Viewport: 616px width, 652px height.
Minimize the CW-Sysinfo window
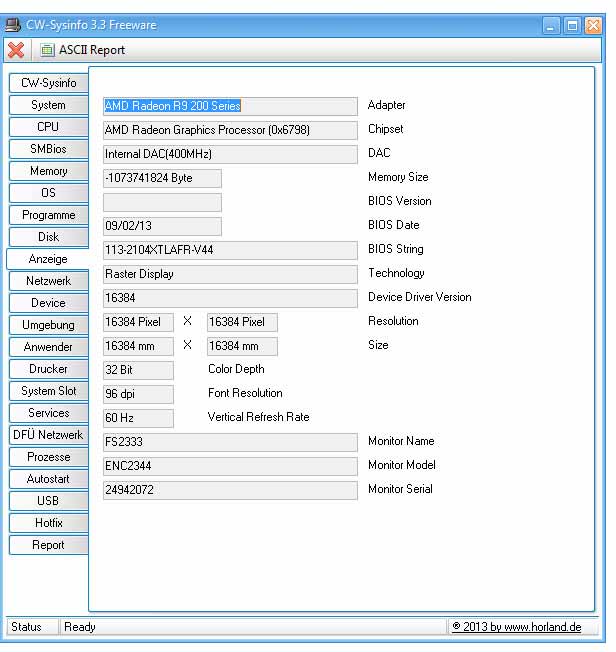tap(551, 26)
